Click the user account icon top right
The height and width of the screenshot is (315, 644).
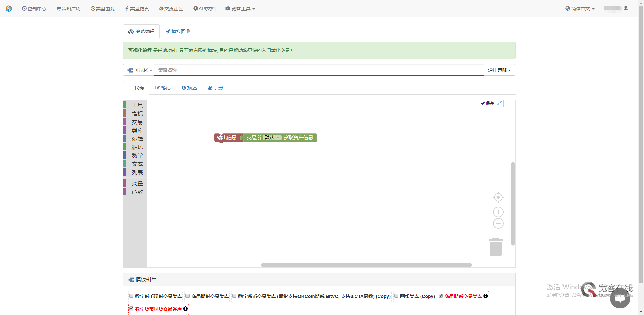626,8
